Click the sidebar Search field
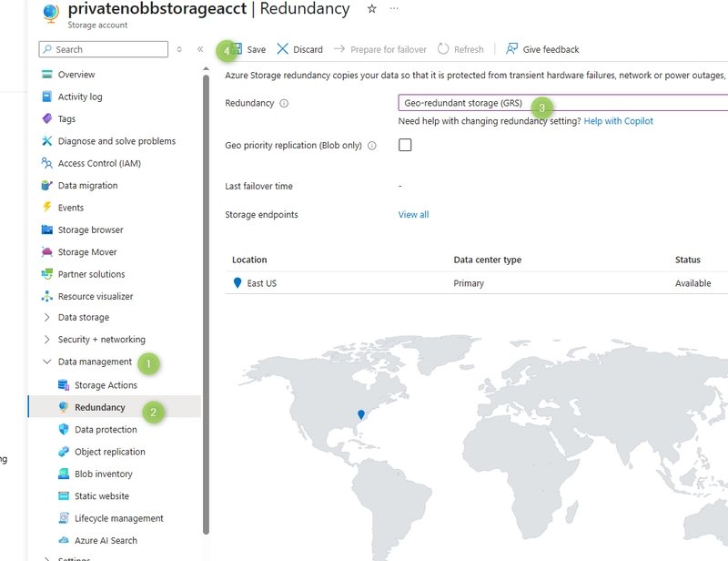 click(104, 49)
